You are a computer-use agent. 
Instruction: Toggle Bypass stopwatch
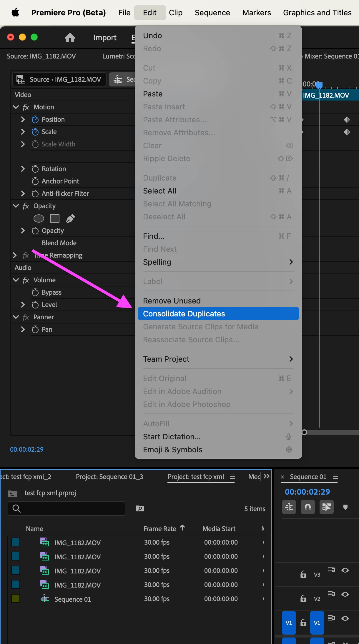pyautogui.click(x=35, y=292)
